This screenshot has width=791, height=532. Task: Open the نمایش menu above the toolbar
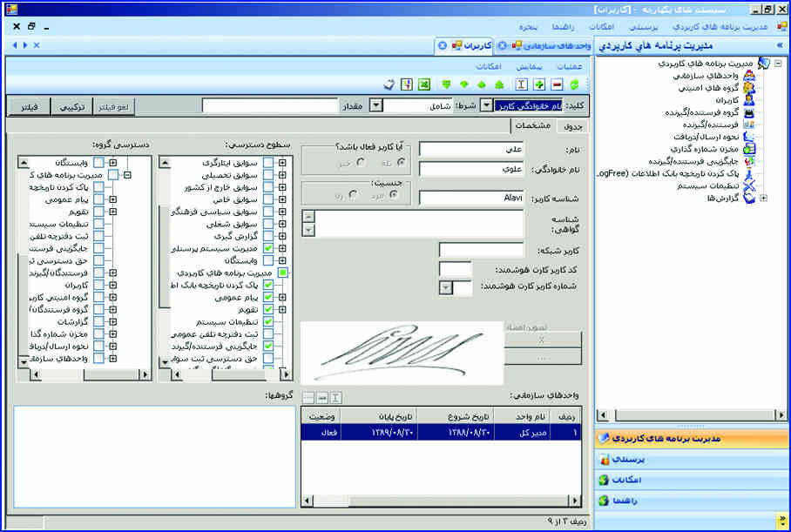(x=529, y=66)
